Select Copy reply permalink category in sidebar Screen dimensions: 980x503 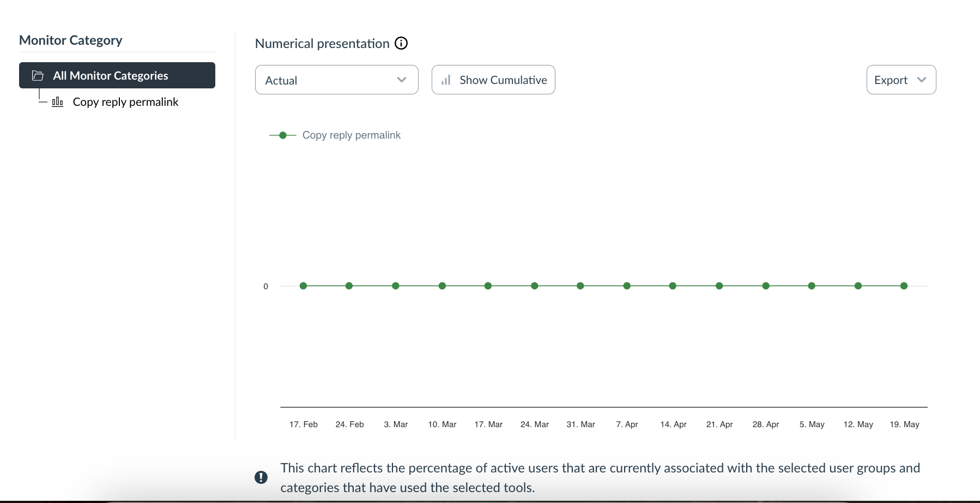click(125, 102)
